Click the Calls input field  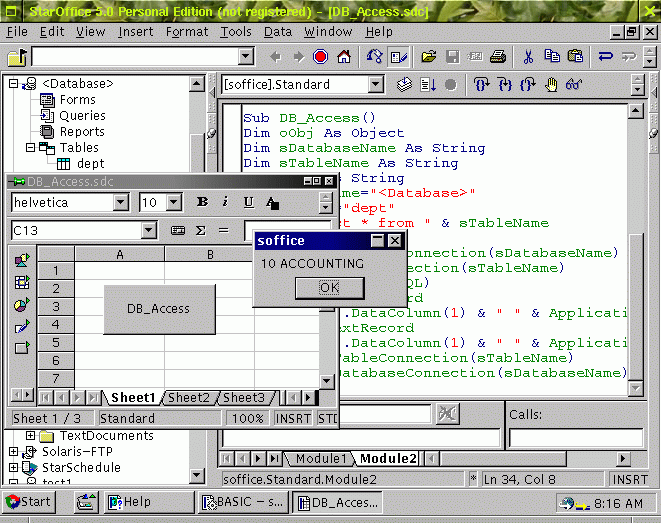point(575,438)
